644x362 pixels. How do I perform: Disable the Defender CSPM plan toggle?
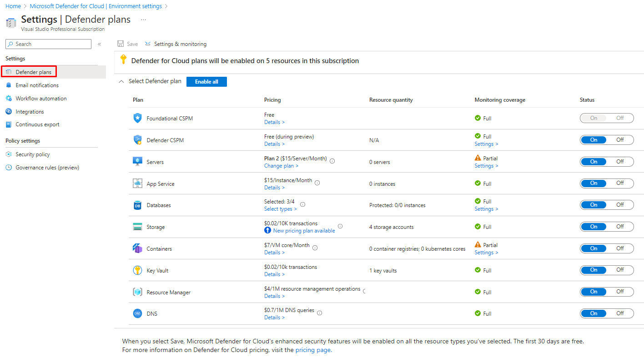pyautogui.click(x=619, y=140)
